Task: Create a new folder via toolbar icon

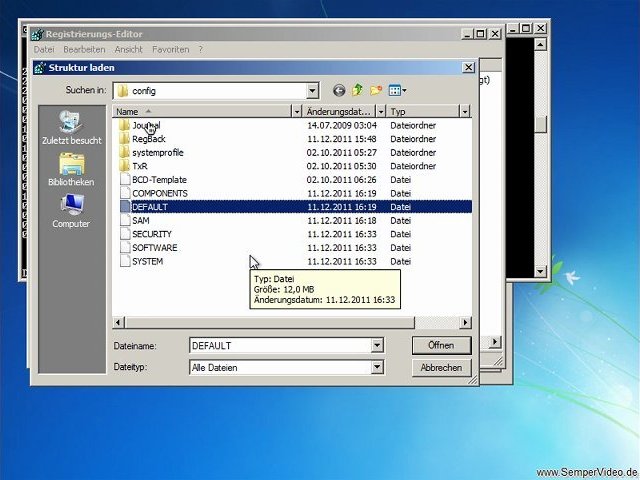Action: pyautogui.click(x=376, y=91)
